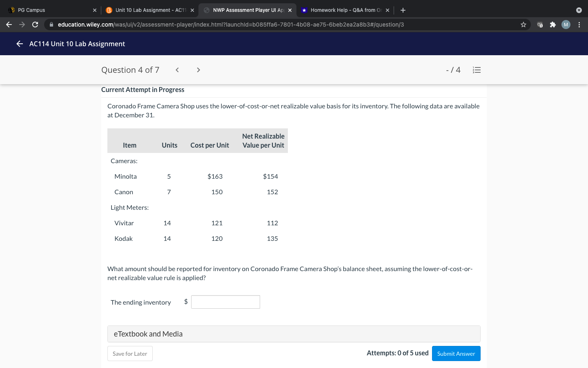Close the PG Campus tab
Screen dimensions: 588x368
pos(95,10)
